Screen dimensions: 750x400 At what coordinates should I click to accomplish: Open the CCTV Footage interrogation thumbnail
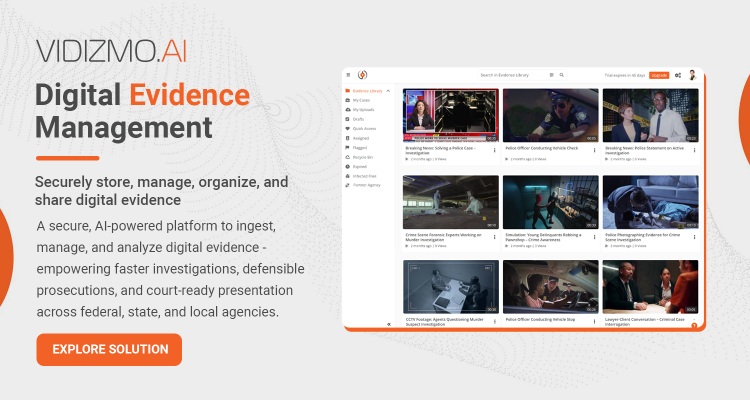tap(451, 287)
